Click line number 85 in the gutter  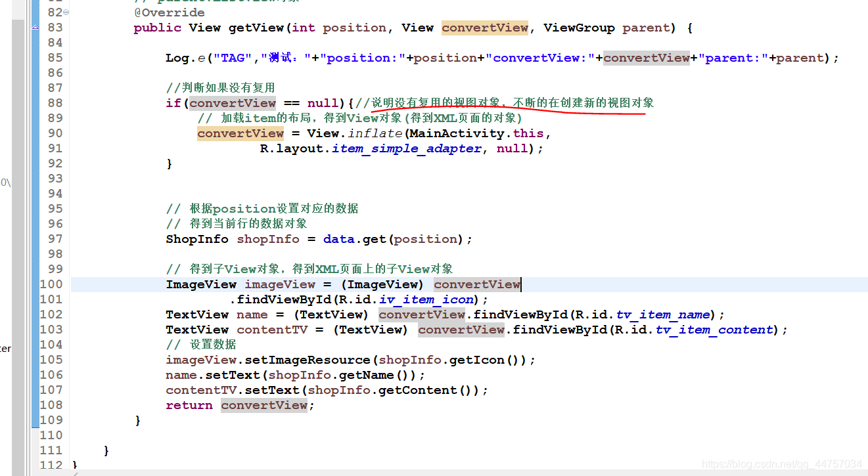pyautogui.click(x=55, y=58)
